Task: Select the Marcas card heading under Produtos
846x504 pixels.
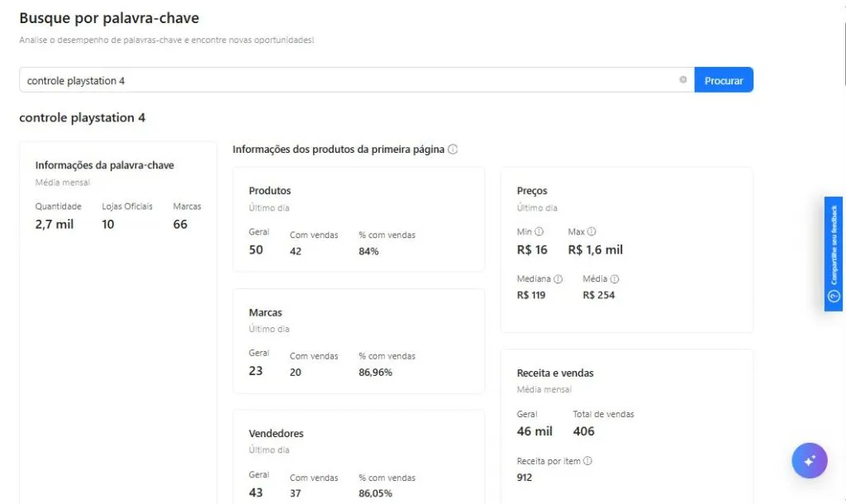Action: 265,313
